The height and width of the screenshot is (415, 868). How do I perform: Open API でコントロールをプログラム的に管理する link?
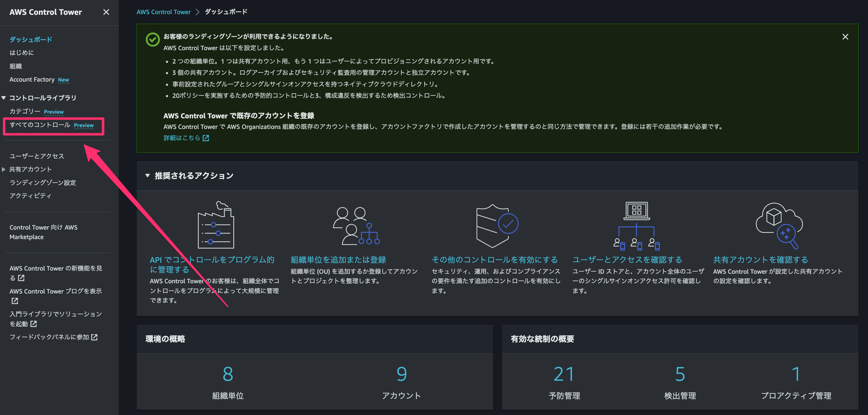[x=212, y=265]
